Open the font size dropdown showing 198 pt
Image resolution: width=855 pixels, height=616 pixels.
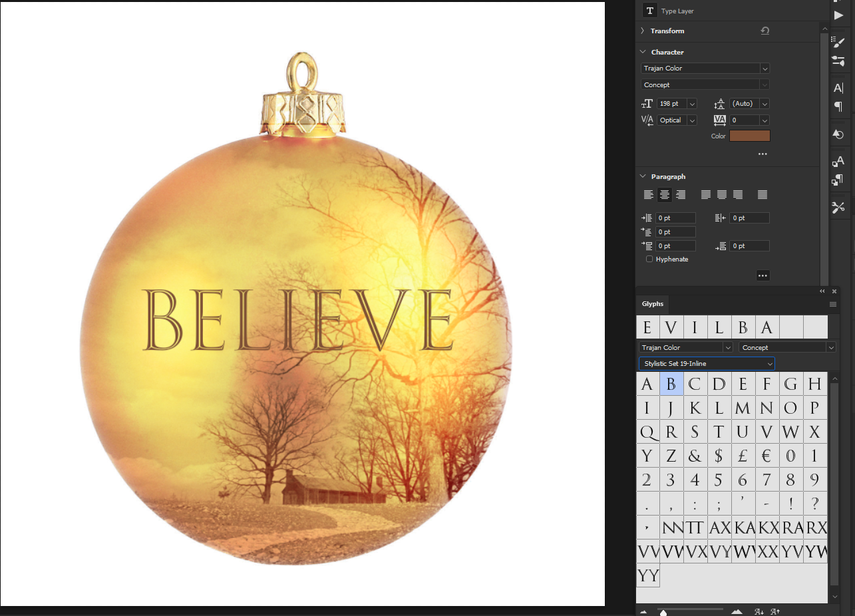(693, 103)
